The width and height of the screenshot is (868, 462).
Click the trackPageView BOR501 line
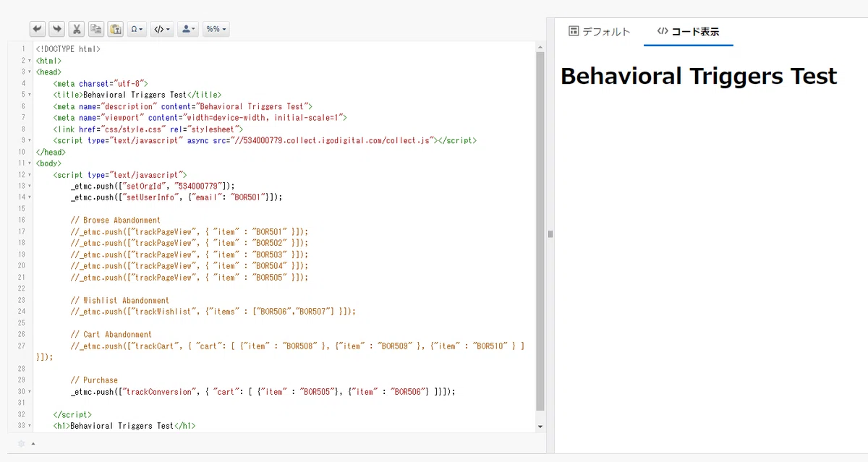pos(189,231)
